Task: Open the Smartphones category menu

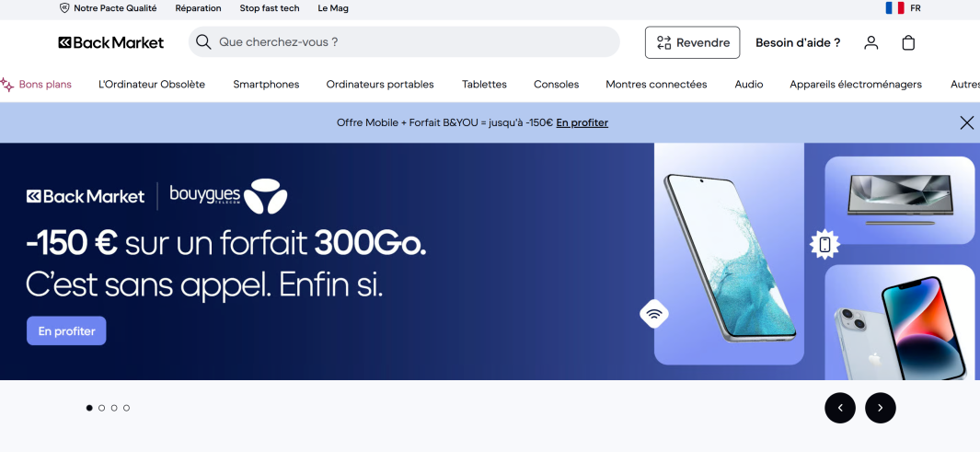Action: pos(266,84)
